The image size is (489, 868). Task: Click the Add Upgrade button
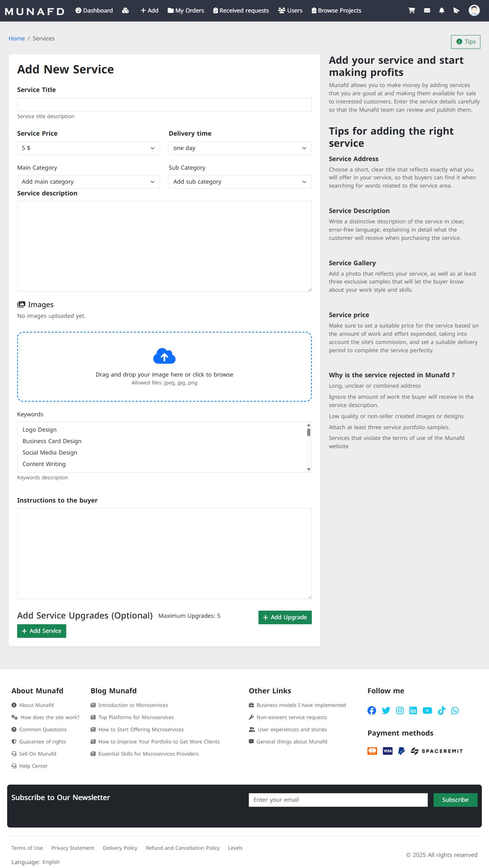tap(285, 617)
